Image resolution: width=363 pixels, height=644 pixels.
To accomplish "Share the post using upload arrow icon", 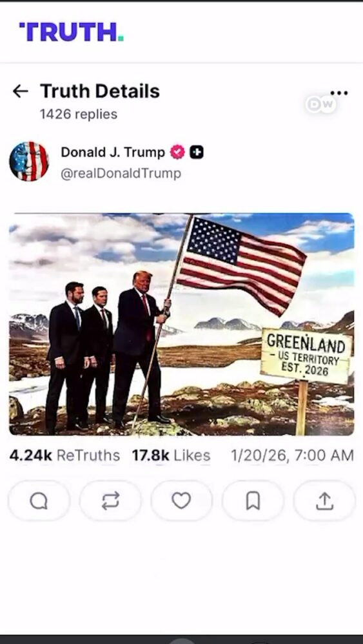I will pos(324,500).
